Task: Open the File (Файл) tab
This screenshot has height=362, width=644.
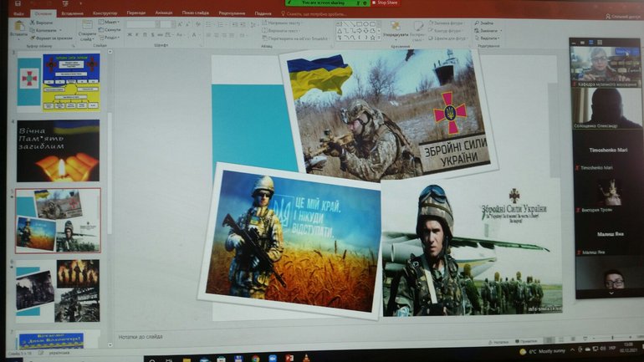Action: point(18,13)
